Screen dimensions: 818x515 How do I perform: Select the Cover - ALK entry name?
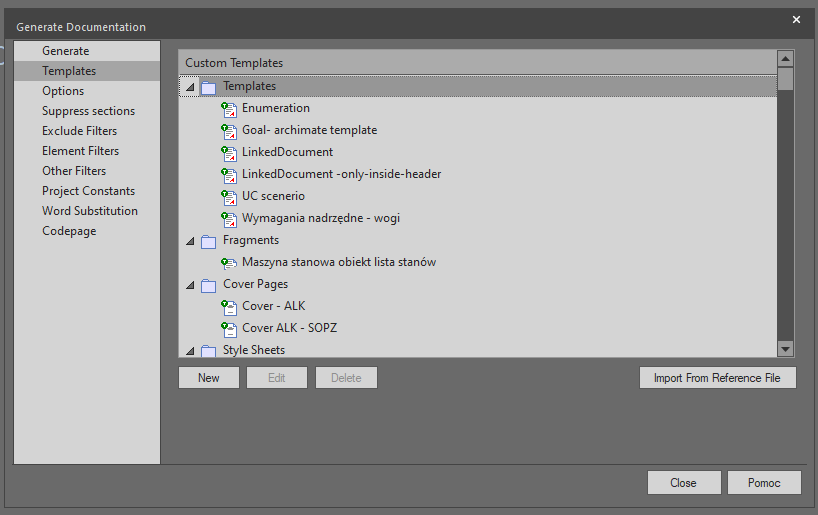point(273,306)
